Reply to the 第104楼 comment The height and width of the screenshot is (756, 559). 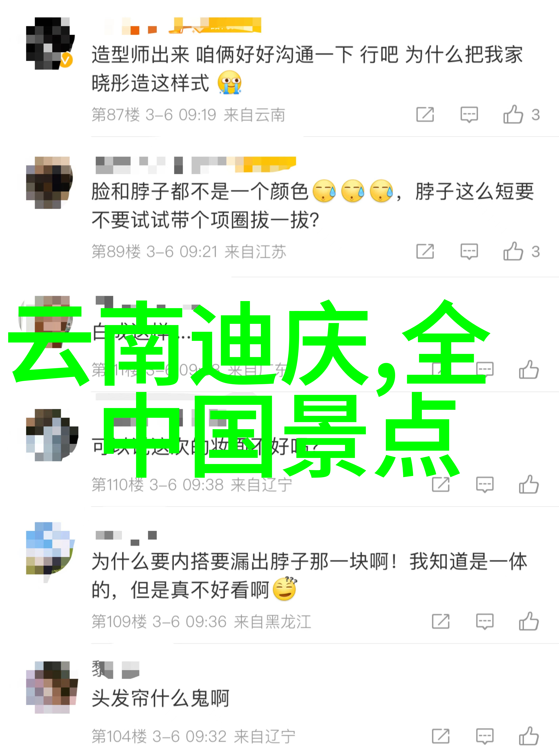click(485, 736)
